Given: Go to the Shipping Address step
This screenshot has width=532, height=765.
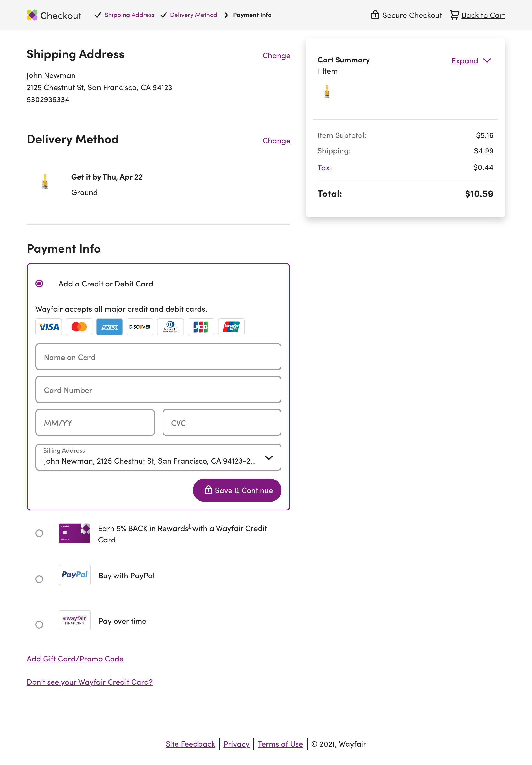Looking at the screenshot, I should tap(129, 15).
